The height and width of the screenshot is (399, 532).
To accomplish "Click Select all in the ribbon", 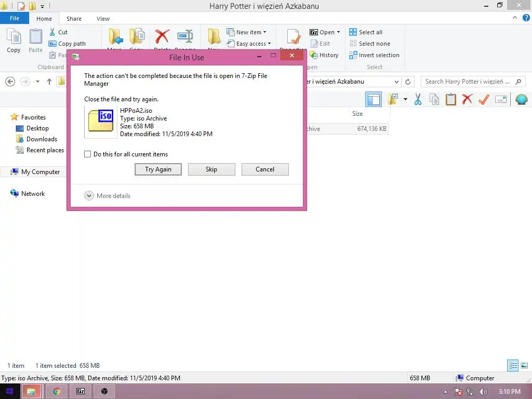I will click(366, 32).
